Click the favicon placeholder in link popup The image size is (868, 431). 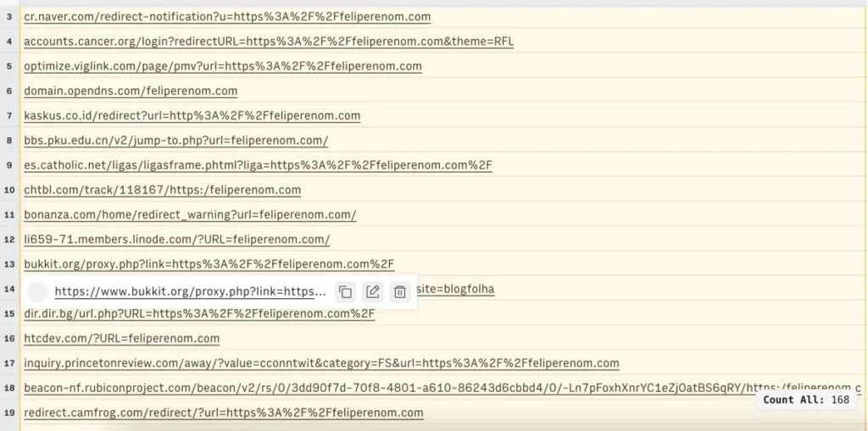click(x=37, y=291)
